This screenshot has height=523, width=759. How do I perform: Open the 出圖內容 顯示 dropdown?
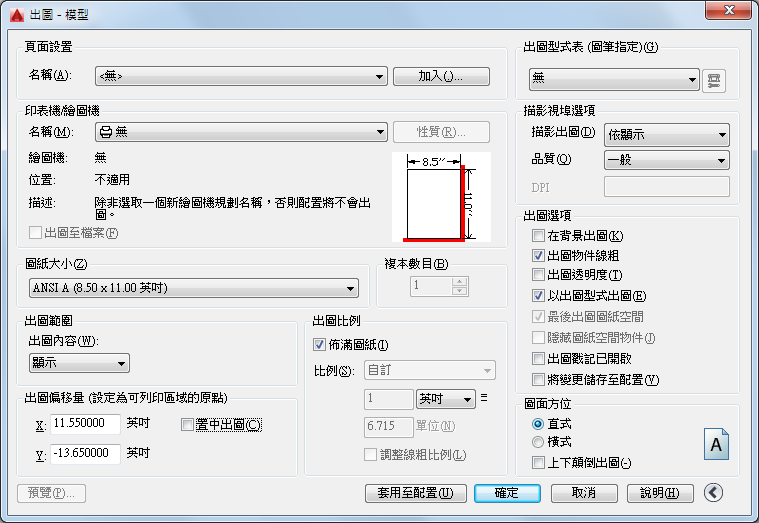[79, 363]
